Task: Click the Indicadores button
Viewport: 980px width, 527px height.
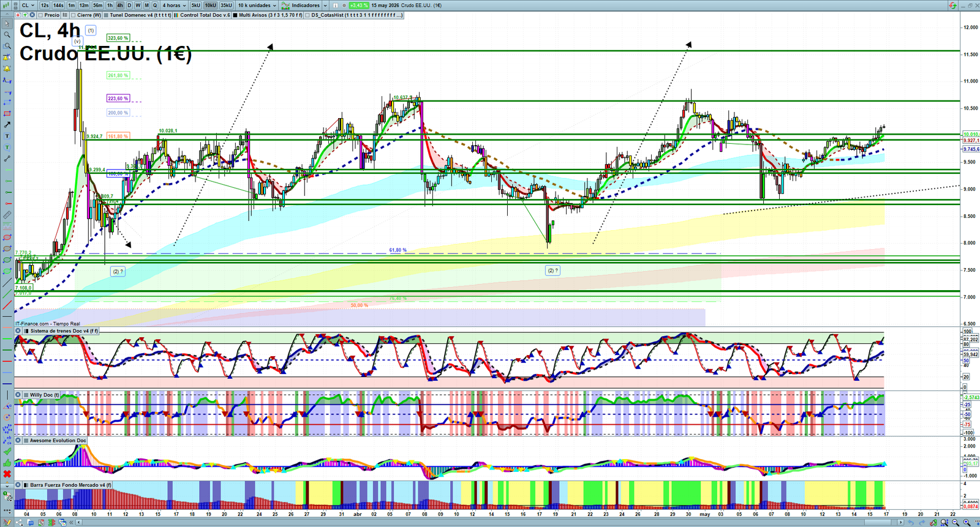Action: click(x=300, y=6)
